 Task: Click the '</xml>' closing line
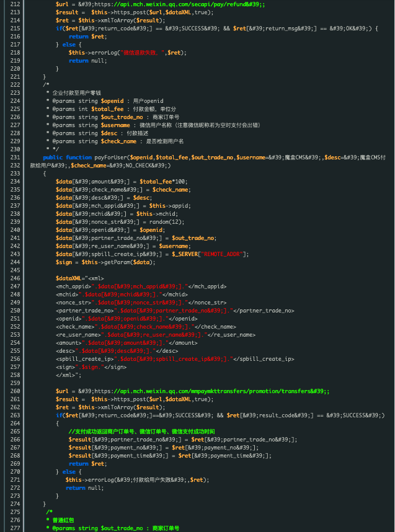tap(69, 375)
